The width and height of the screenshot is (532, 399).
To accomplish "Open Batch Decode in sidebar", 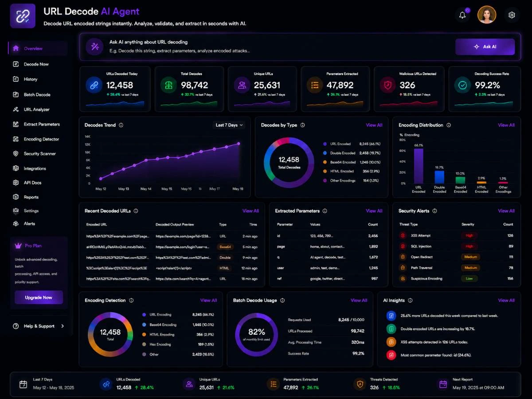I will [38, 94].
